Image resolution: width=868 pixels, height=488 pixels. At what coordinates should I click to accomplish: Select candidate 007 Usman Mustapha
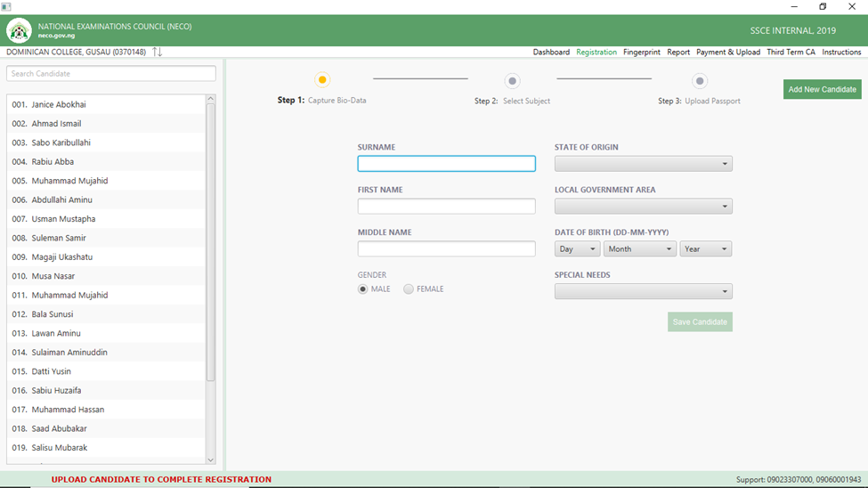[x=64, y=219]
